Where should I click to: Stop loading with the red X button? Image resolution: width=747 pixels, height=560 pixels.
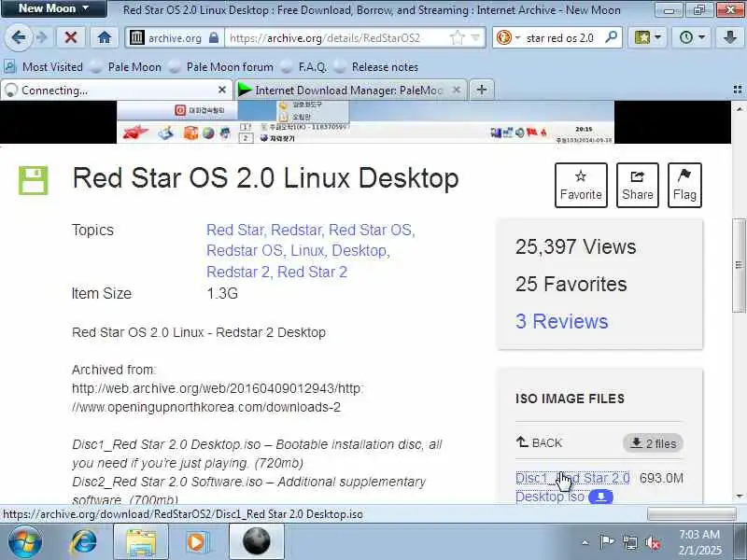pyautogui.click(x=71, y=37)
